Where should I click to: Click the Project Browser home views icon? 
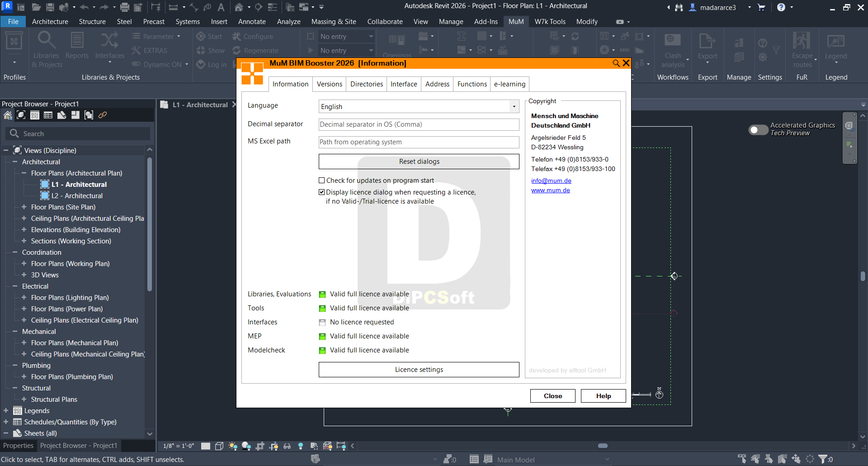click(x=8, y=115)
